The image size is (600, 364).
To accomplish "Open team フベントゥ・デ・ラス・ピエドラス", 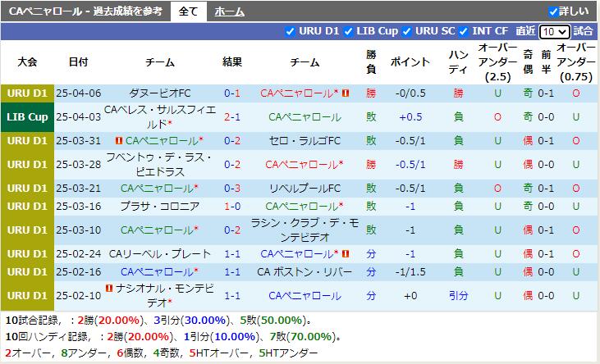I will coord(159,165).
